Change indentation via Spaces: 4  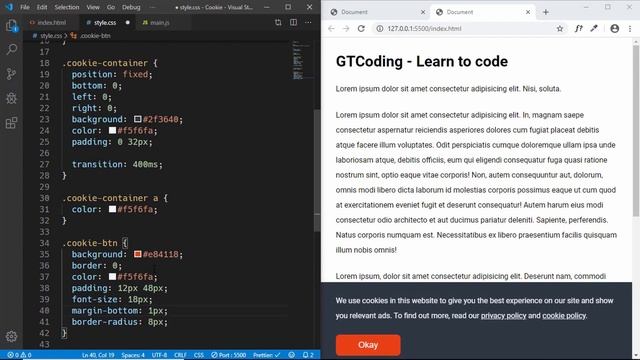133,355
